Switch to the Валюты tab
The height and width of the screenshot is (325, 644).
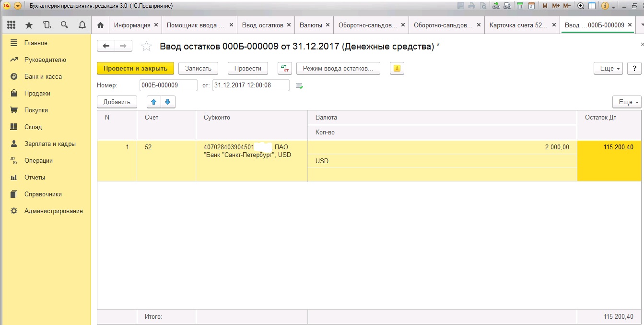(x=310, y=25)
